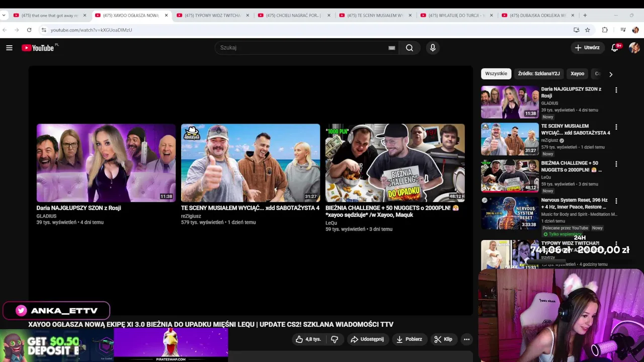This screenshot has width=644, height=362.
Task: Close the 'CHCIELI NAGRAĆ POR' tab
Action: tap(329, 15)
